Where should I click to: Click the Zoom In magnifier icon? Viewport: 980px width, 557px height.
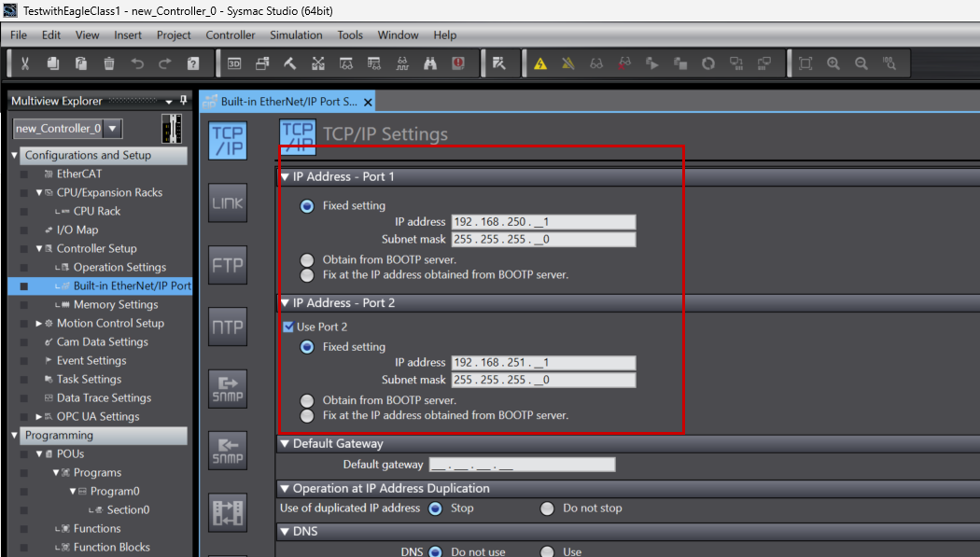[833, 63]
